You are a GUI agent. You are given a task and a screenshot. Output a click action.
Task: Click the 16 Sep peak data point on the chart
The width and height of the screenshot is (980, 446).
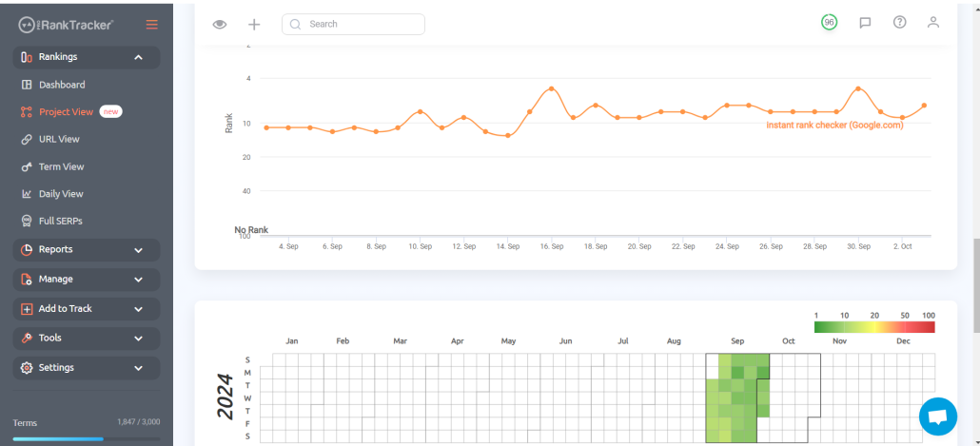click(551, 88)
